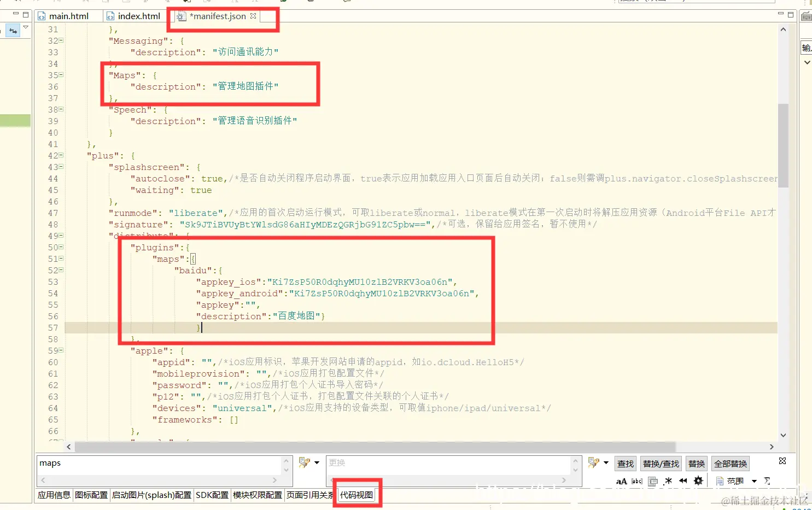Collapse the apple block at line 59
The width and height of the screenshot is (812, 510).
tap(61, 350)
